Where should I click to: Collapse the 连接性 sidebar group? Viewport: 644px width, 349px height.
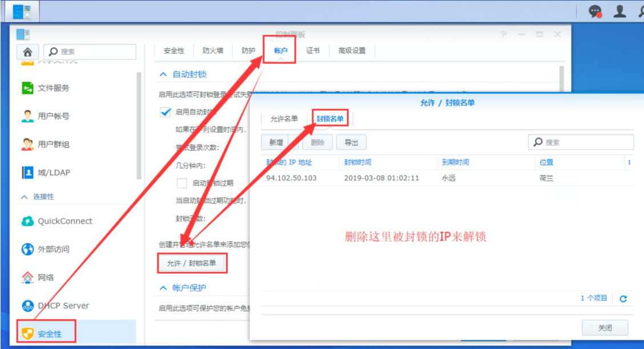(25, 197)
